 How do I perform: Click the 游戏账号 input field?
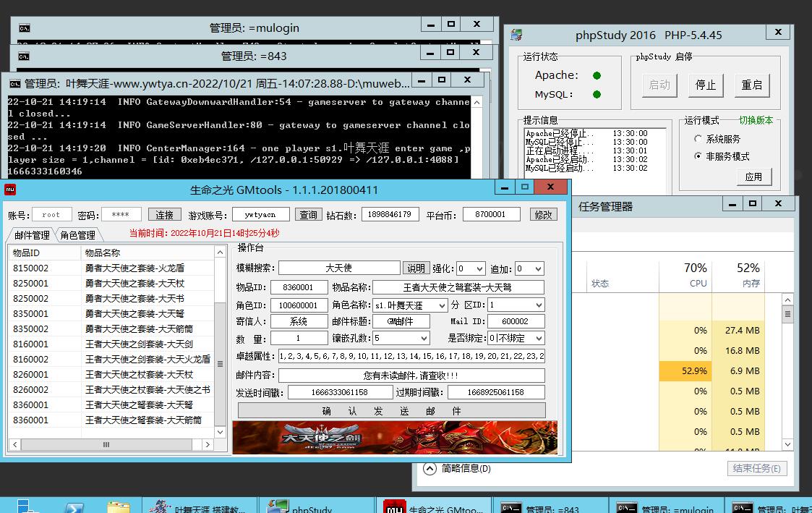[260, 214]
